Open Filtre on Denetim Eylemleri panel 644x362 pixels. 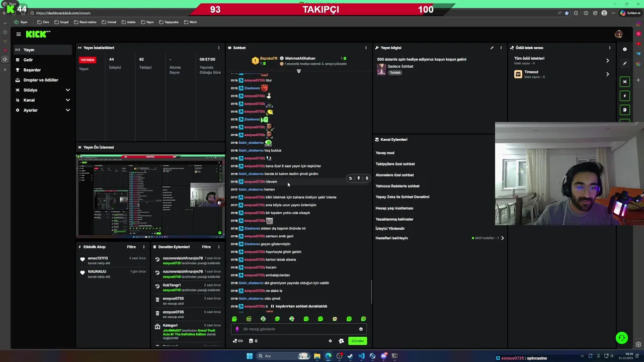[206, 247]
